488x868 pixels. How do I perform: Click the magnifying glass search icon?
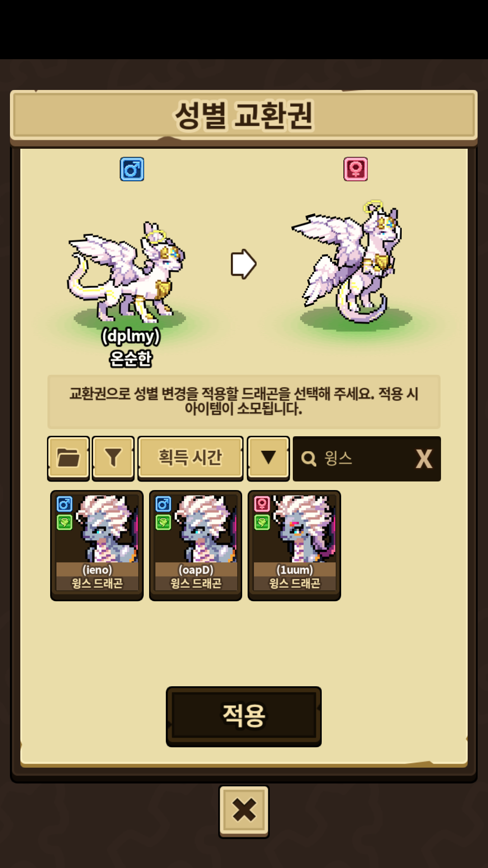click(x=309, y=458)
